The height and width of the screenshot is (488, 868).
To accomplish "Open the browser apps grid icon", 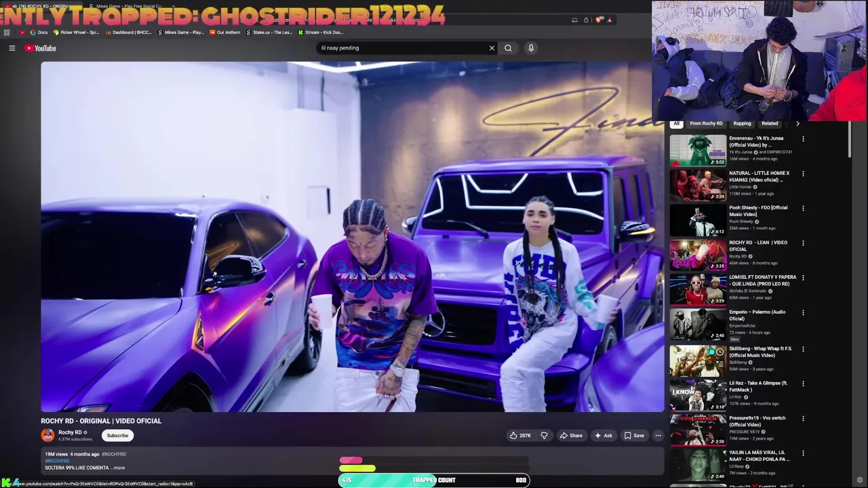I will coord(7,32).
